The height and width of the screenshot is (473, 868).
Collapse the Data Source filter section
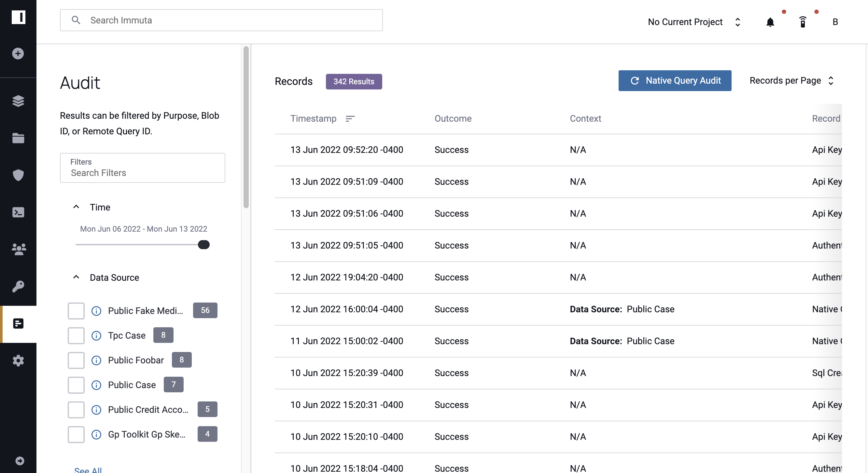[x=76, y=277]
